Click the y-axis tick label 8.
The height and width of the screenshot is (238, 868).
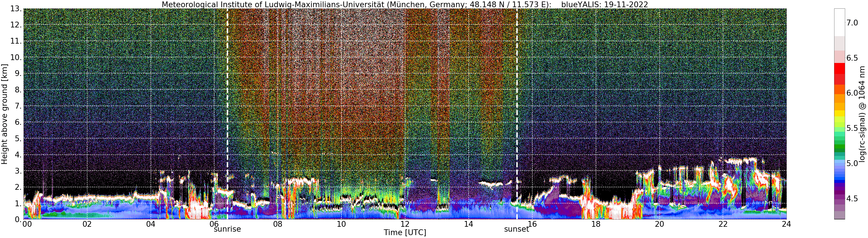point(19,90)
